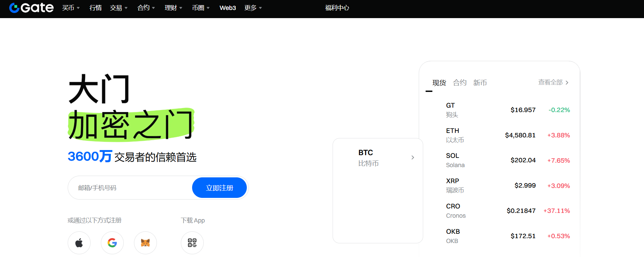Switch to the 合约 tab in market panel
Screen dimensions: 644x257
coord(459,83)
